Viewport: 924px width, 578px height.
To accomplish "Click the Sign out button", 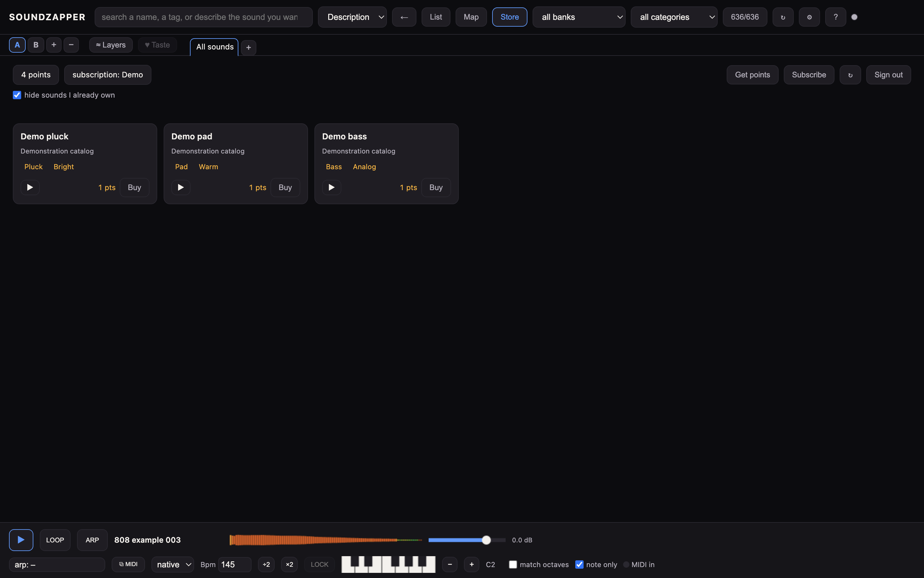I will click(x=888, y=75).
